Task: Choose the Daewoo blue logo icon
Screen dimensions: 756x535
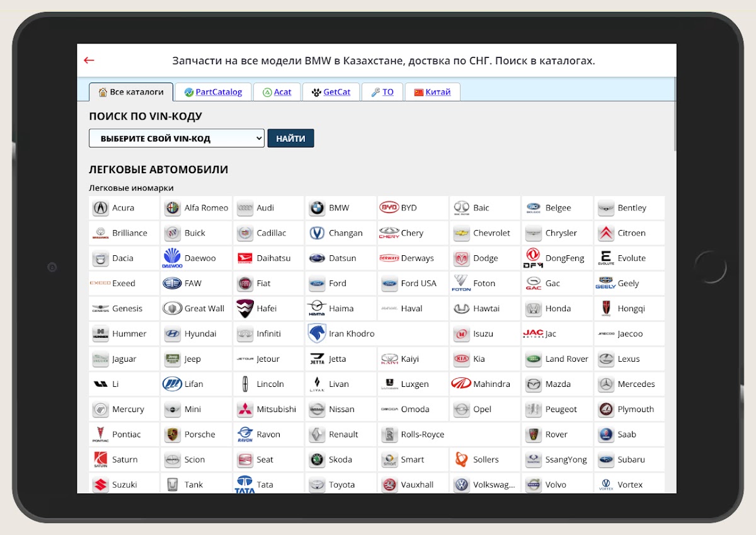Action: [x=172, y=258]
